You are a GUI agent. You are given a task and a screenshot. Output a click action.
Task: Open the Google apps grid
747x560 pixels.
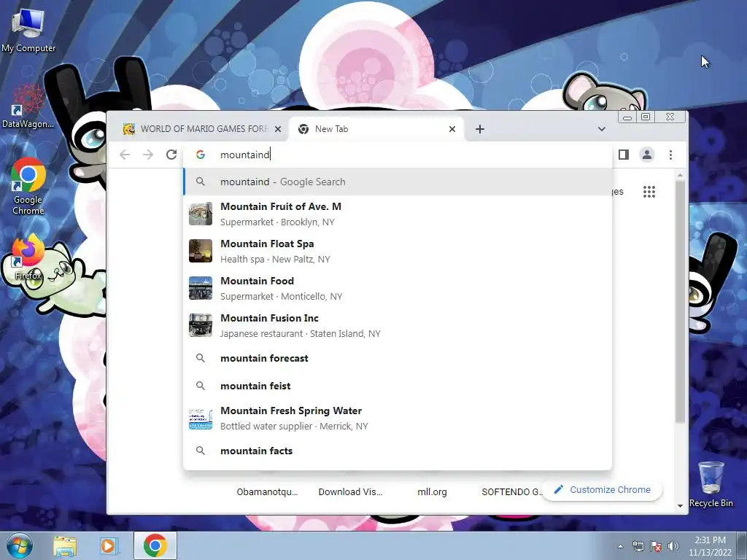click(x=649, y=192)
